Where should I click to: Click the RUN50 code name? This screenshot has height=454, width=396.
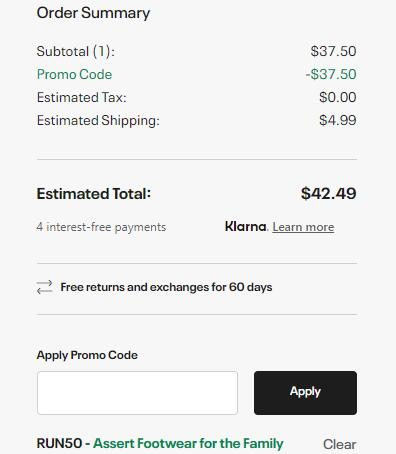(59, 444)
